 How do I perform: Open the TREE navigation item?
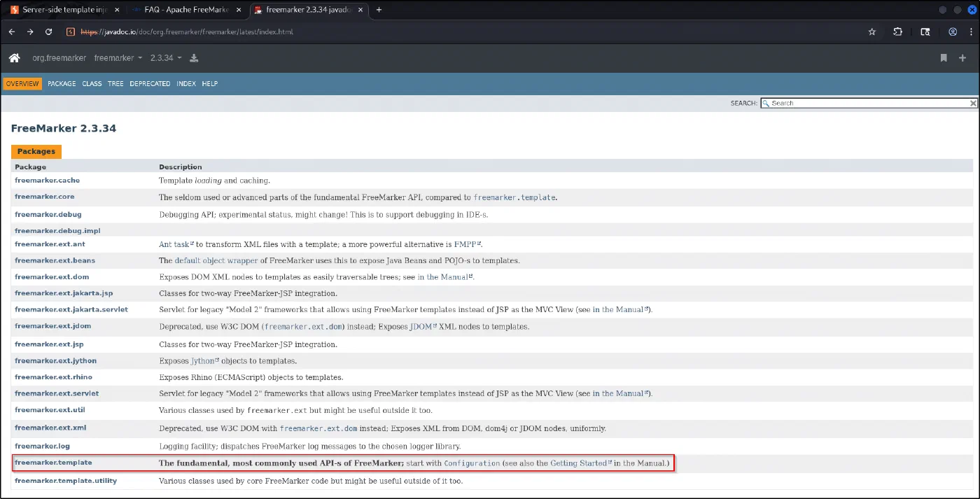[115, 83]
